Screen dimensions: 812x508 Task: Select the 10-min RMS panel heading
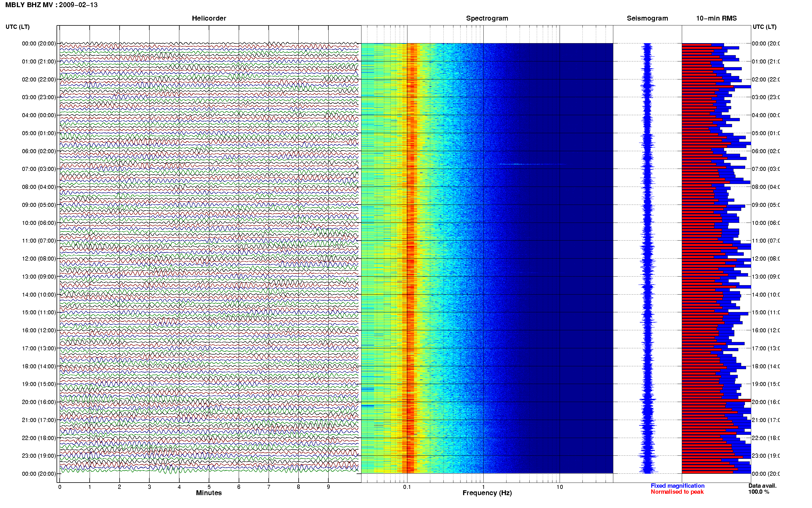coord(716,19)
